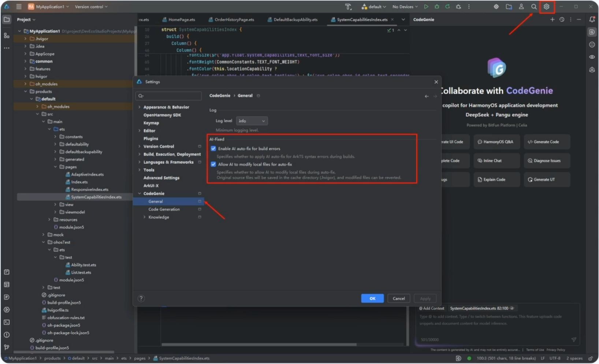Click the OK button
The width and height of the screenshot is (599, 364).
(372, 298)
